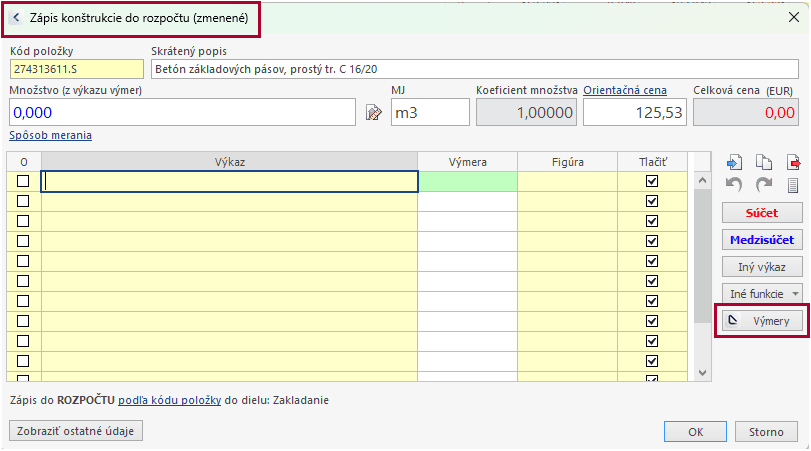Viewport: 811px width, 451px height.
Task: Click the copy pages icon above Súčet
Action: click(763, 163)
